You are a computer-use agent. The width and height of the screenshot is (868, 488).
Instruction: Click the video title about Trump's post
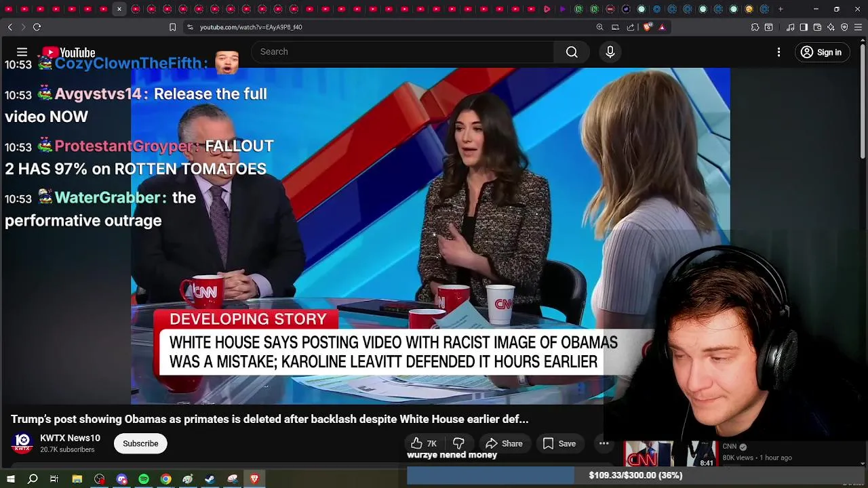point(269,420)
